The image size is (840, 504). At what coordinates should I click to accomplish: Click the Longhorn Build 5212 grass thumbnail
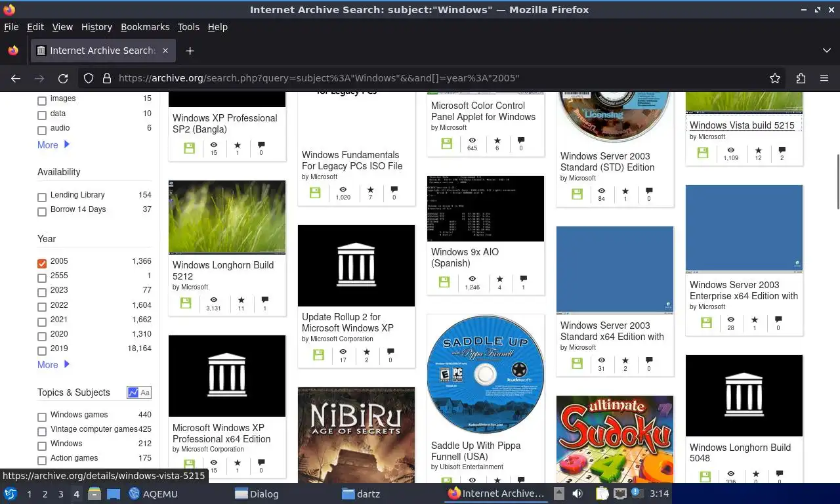pos(227,217)
